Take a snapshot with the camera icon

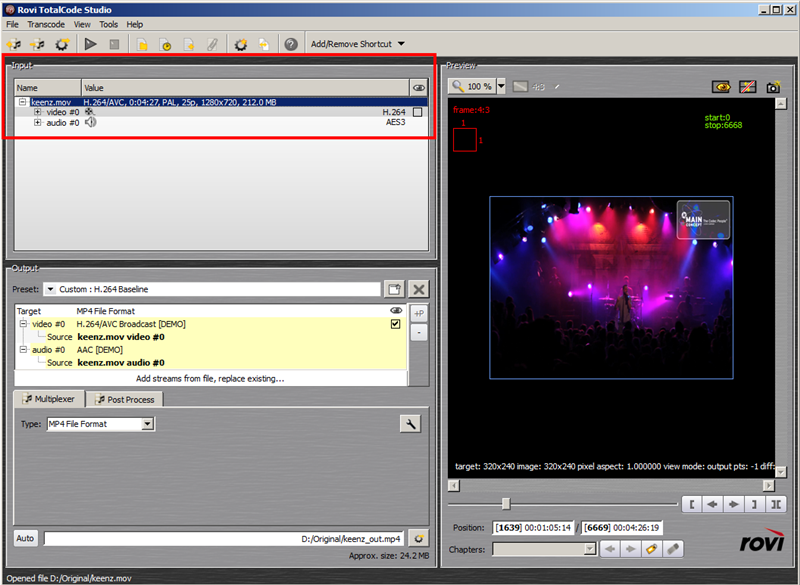click(x=773, y=87)
